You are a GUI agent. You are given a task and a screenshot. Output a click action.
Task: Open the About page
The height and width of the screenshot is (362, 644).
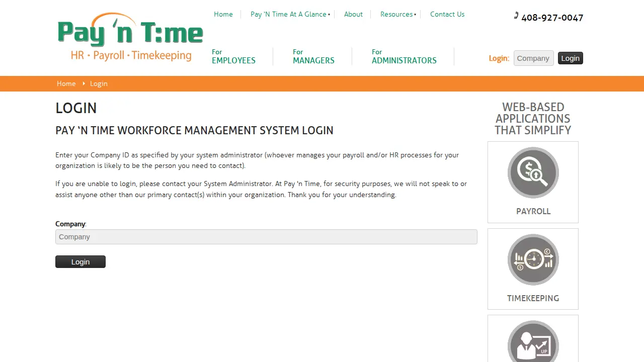click(x=353, y=14)
